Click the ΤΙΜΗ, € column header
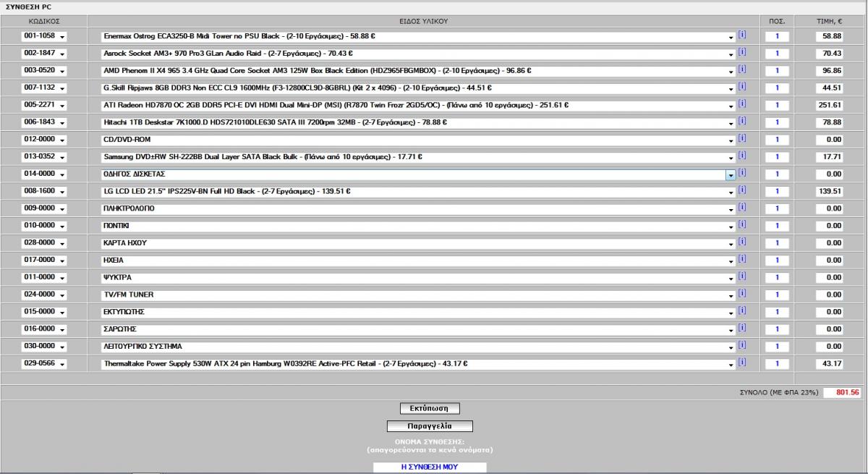Viewport: 868px width, 474px height. pyautogui.click(x=829, y=21)
